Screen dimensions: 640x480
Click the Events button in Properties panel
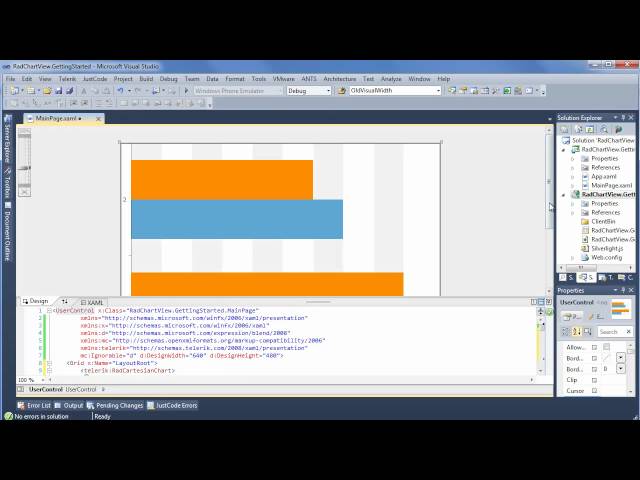tap(596, 316)
